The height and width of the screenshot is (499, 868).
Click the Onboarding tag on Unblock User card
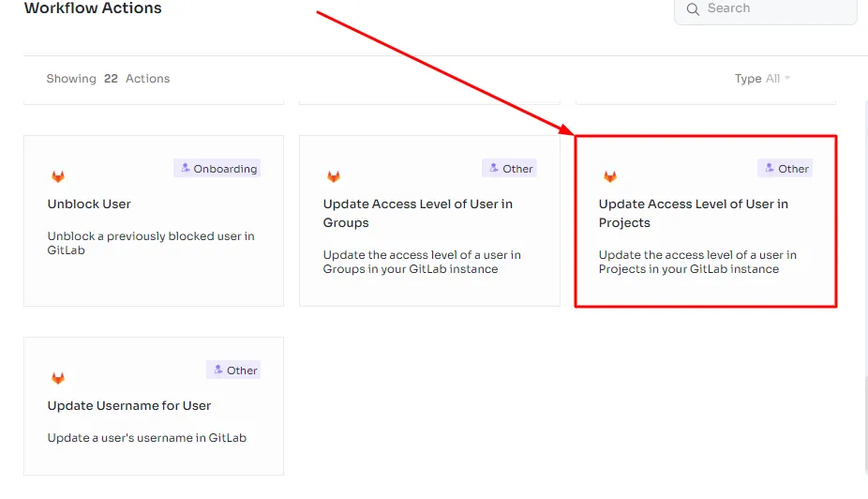tap(217, 168)
